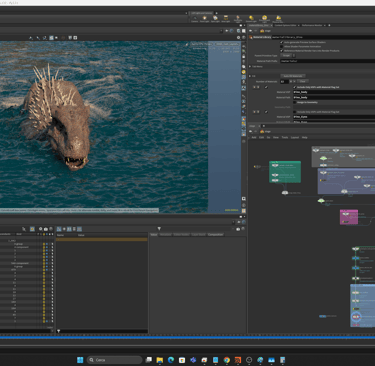Open Google Chrome from the taskbar
The image size is (375, 366).
[x=227, y=360]
